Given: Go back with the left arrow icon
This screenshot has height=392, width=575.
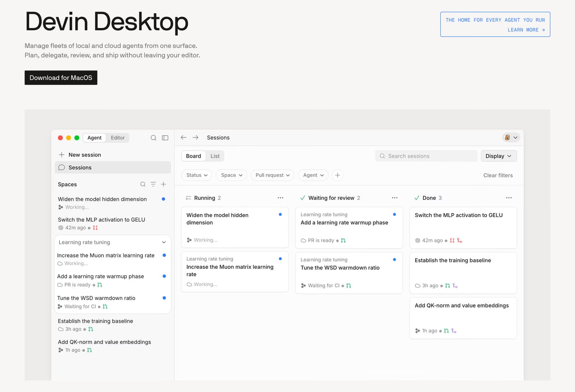Looking at the screenshot, I should click(x=184, y=138).
